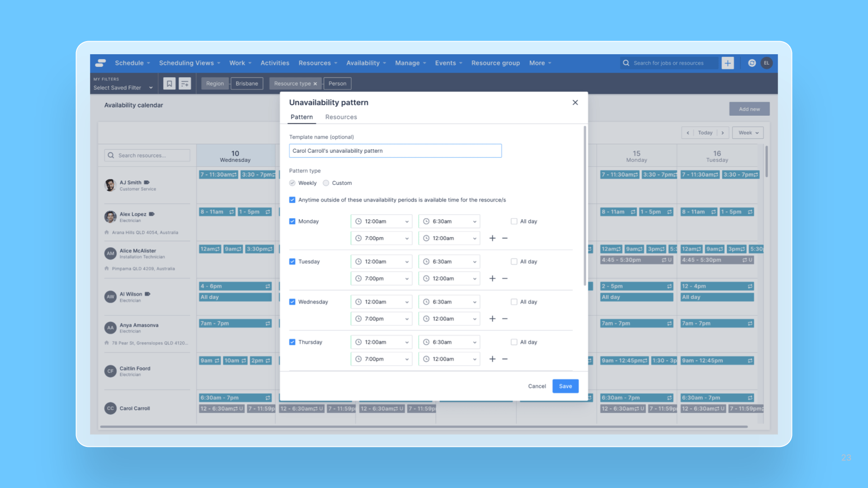Click Carol Carroll's CC avatar

click(110, 408)
